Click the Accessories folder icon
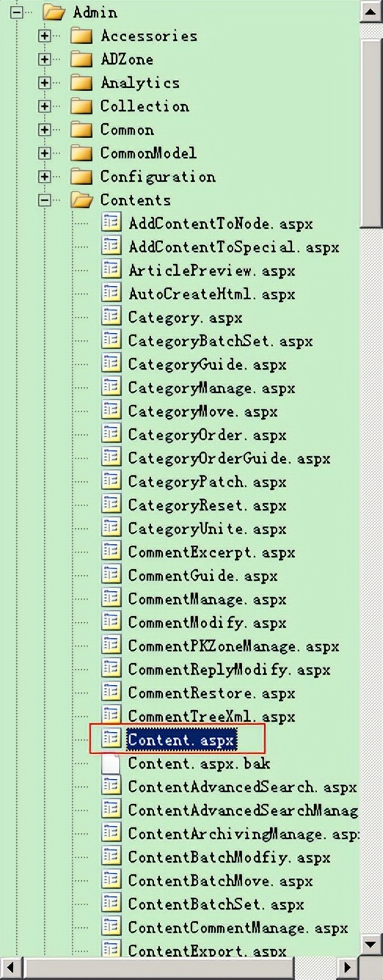 pyautogui.click(x=81, y=35)
